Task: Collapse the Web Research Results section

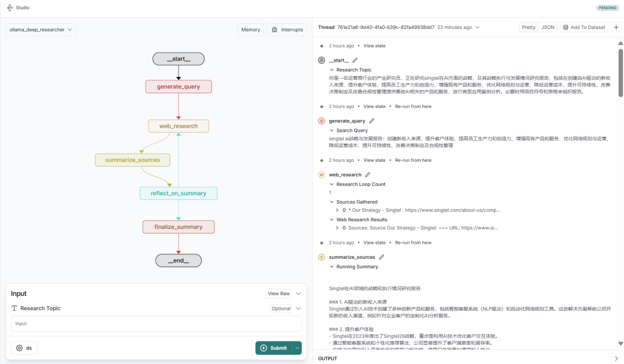Action: point(332,219)
